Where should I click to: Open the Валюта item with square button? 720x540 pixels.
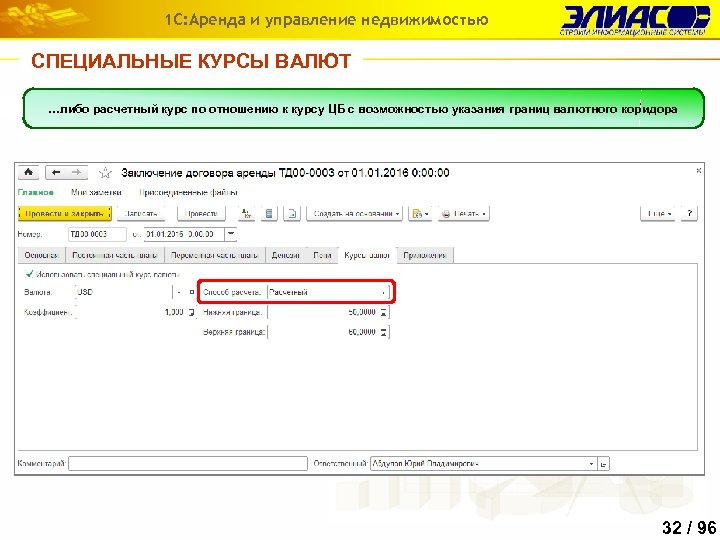click(x=191, y=292)
